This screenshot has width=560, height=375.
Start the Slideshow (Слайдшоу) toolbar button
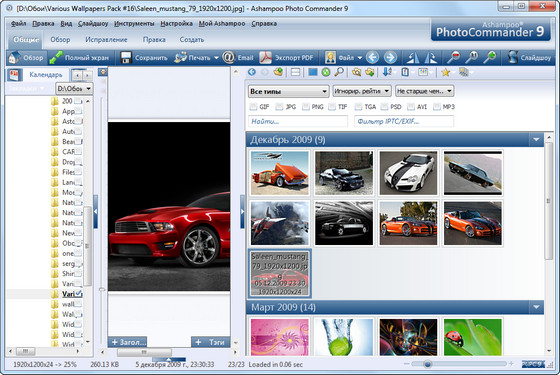pos(529,58)
